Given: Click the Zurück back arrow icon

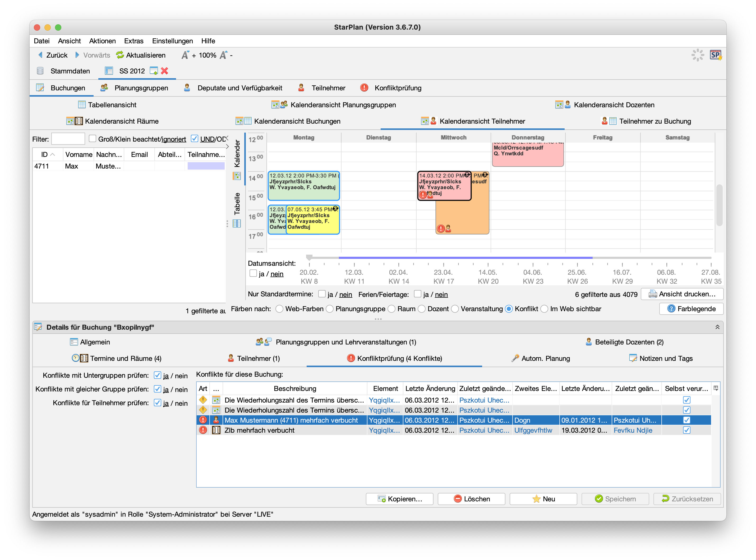Looking at the screenshot, I should 40,55.
